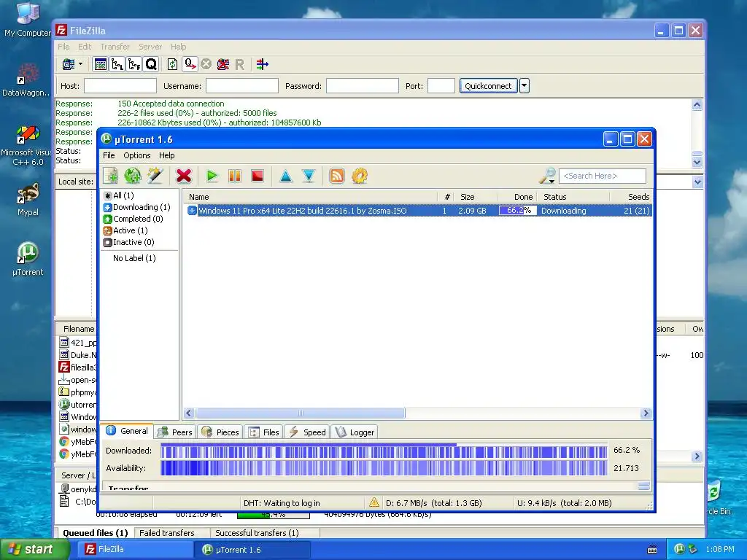Toggle FileZilla transfer queue display
This screenshot has width=747, height=560.
pos(151,64)
